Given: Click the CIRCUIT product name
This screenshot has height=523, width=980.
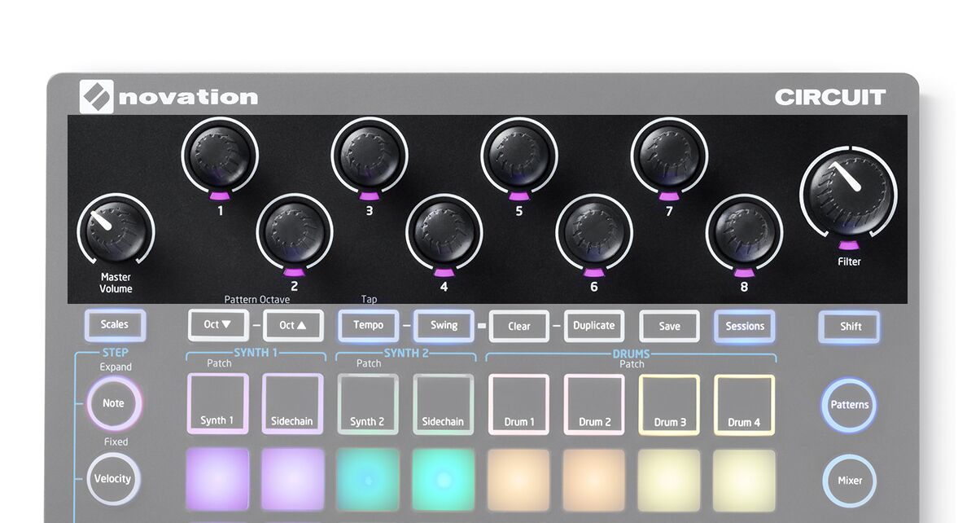Looking at the screenshot, I should point(830,98).
